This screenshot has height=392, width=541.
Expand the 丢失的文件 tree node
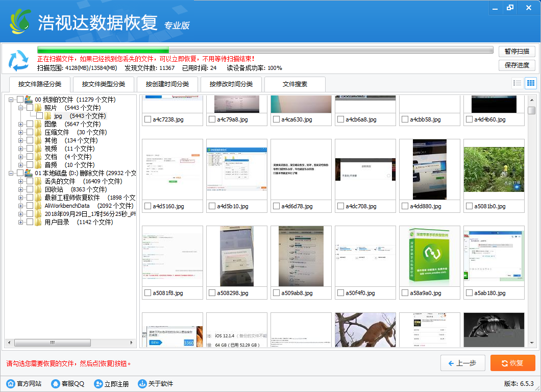21,181
